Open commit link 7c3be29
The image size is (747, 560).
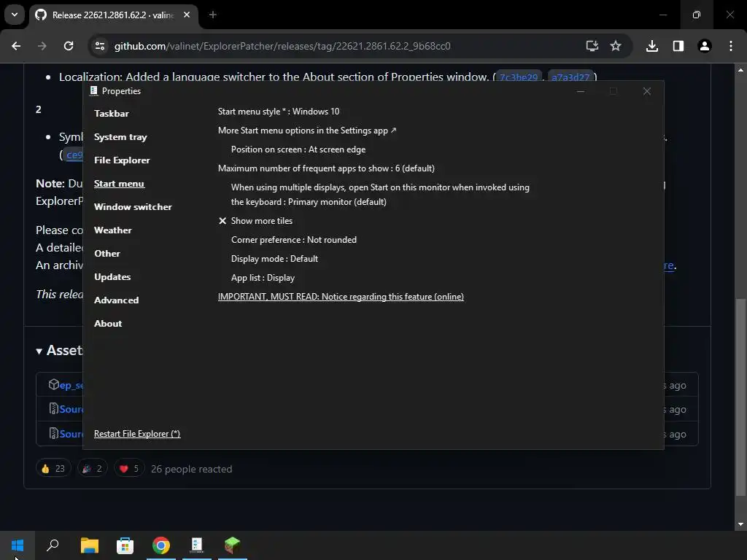[x=519, y=77]
